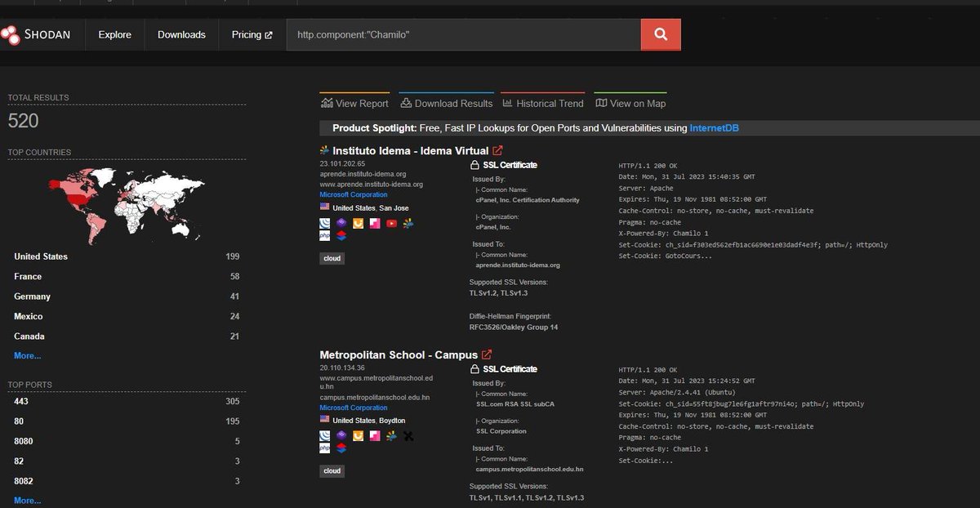The width and height of the screenshot is (980, 508).
Task: Click Chamilo icon in Metropolitan School technologies row
Action: 391,436
